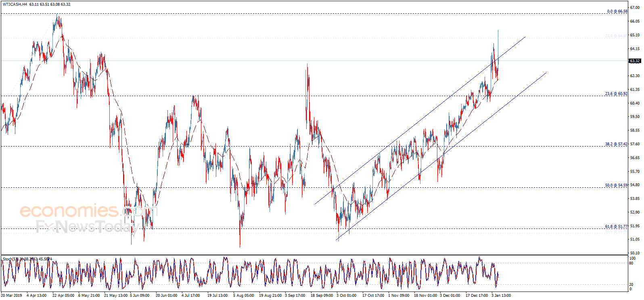Click price axis value 55.70
Viewport: 644px width, 300px height.
coord(635,172)
